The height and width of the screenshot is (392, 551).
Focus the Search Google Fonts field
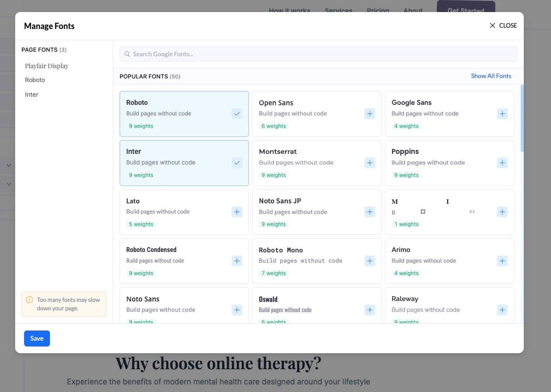click(319, 54)
